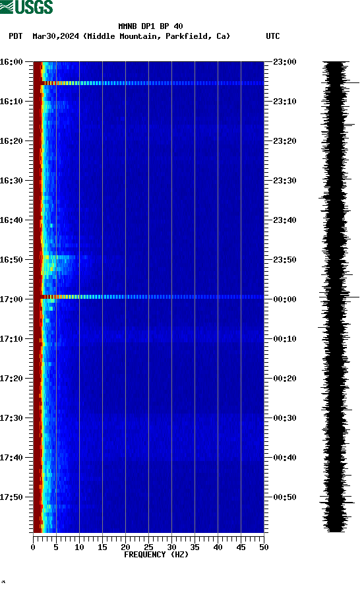Click the 16:40 PDT time label
This screenshot has width=364, height=589.
tap(11, 220)
